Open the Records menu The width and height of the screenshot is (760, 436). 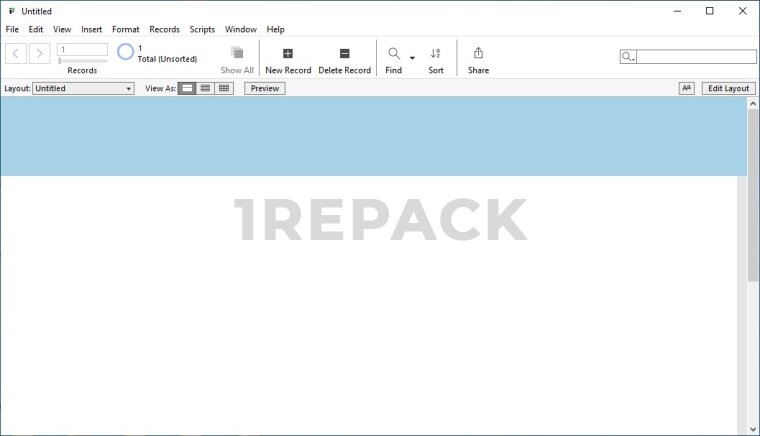pyautogui.click(x=164, y=30)
